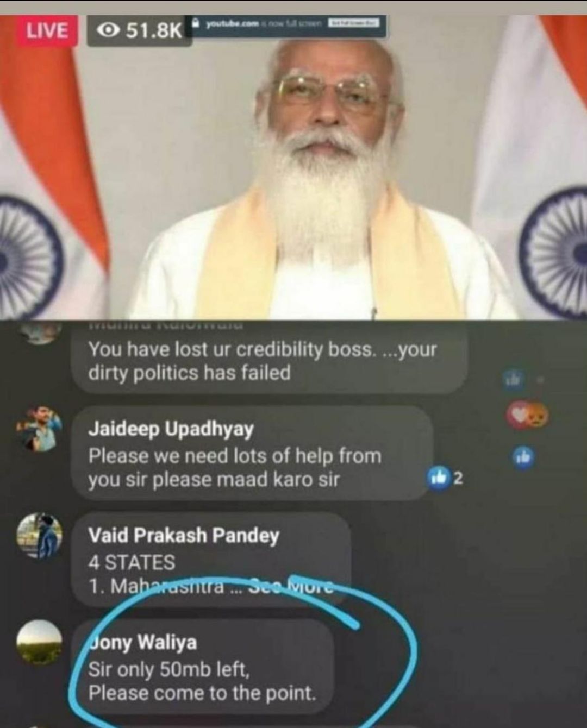The image size is (587, 728).
Task: Click the red LIVE badge
Action: point(47,30)
